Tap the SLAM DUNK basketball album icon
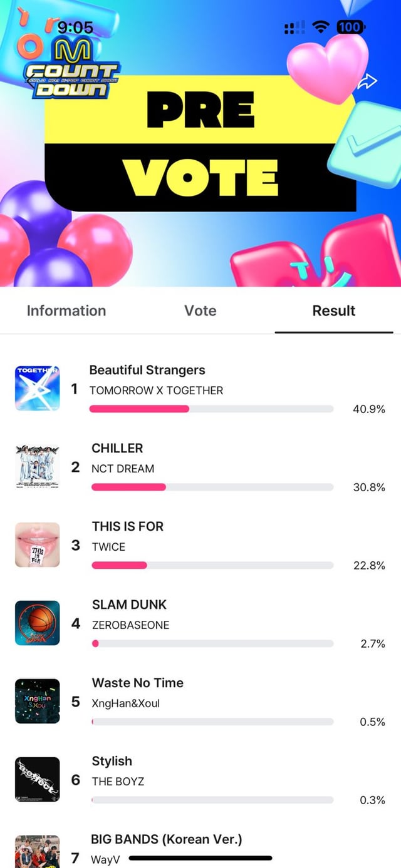This screenshot has width=401, height=868. point(37,623)
